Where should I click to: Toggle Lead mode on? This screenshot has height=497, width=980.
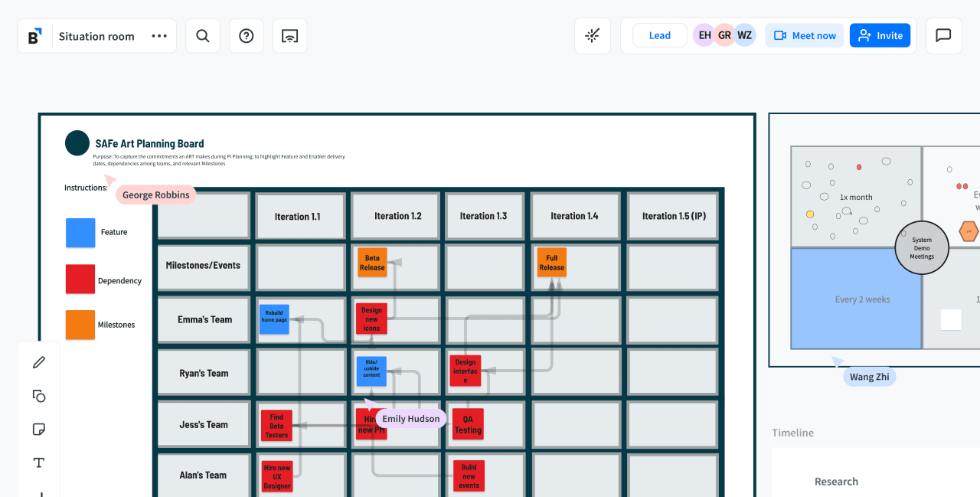click(659, 35)
